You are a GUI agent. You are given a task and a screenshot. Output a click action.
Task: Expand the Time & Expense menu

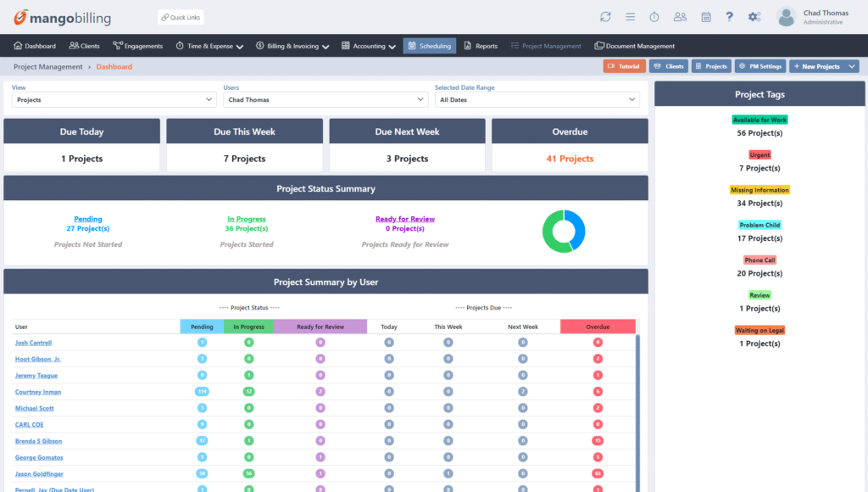(210, 46)
